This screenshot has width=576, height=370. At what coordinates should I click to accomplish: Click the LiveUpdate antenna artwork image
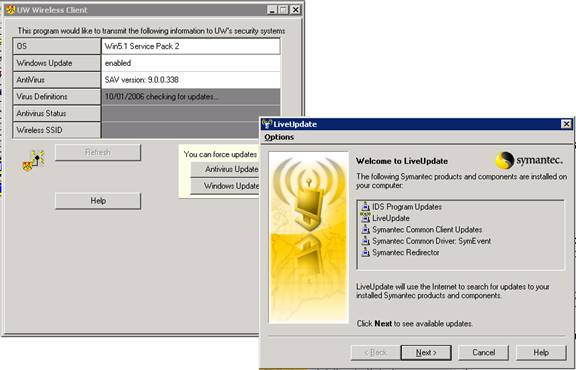coord(309,238)
